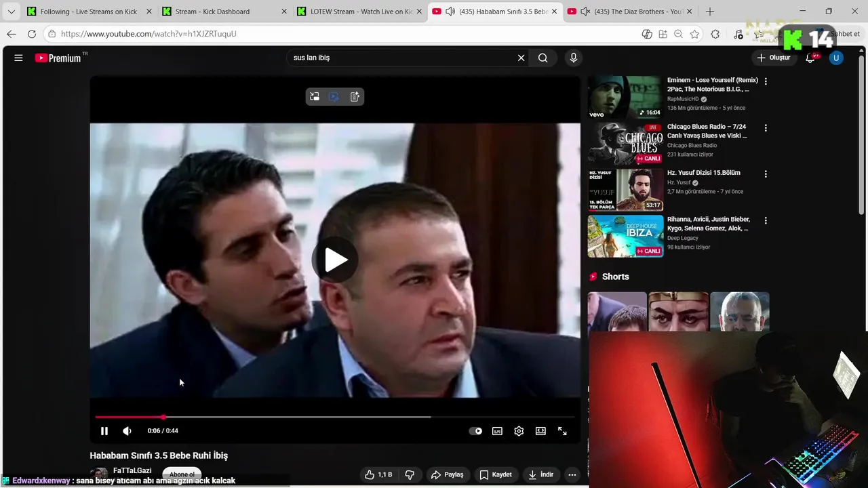Open a new browser tab
868x488 pixels.
[710, 12]
